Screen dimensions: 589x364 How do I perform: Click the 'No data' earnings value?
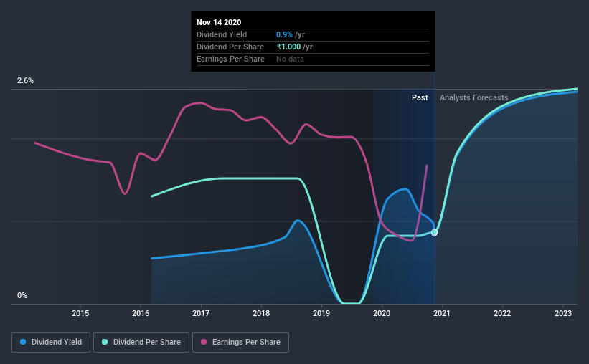(290, 59)
